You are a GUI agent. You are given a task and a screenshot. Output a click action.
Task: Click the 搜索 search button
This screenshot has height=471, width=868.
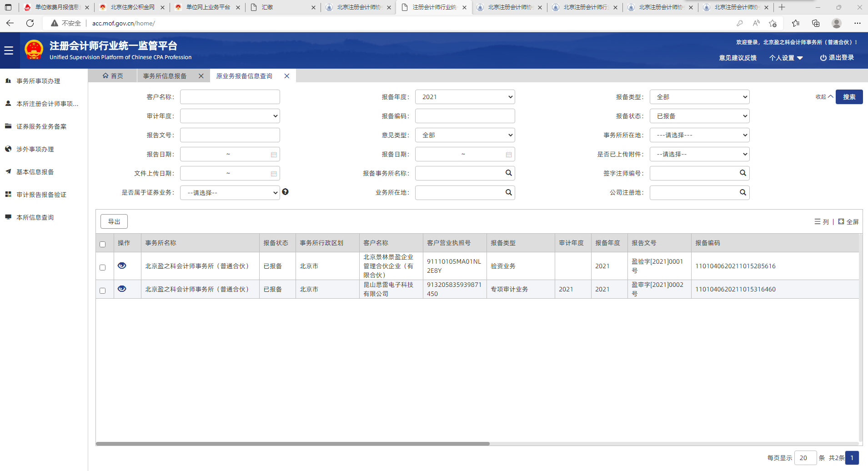click(849, 97)
